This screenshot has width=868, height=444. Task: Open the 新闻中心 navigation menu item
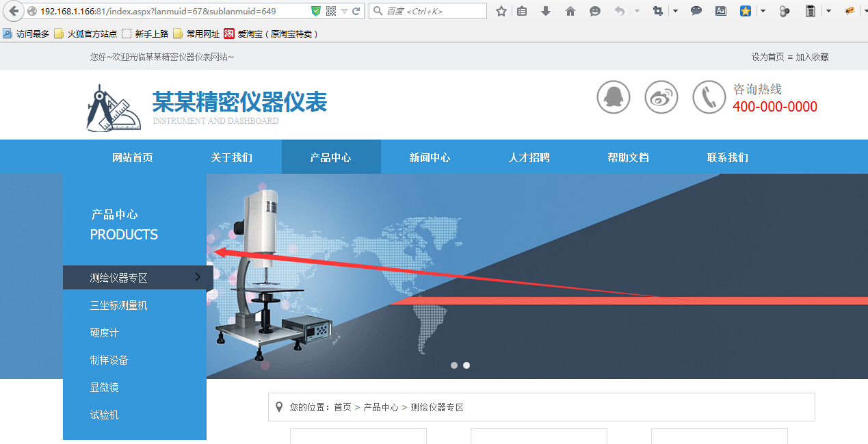point(430,157)
